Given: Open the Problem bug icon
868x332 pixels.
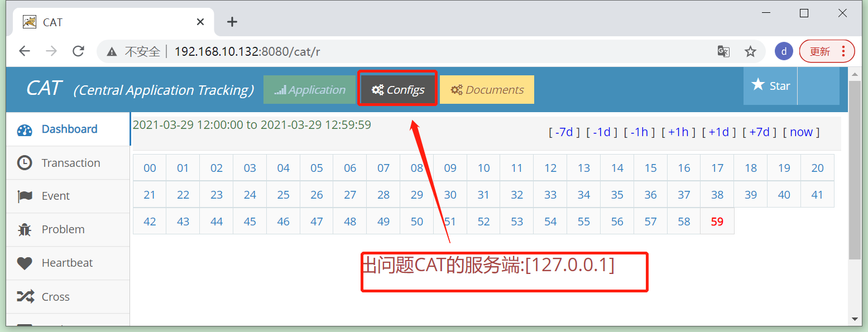Looking at the screenshot, I should tap(25, 229).
